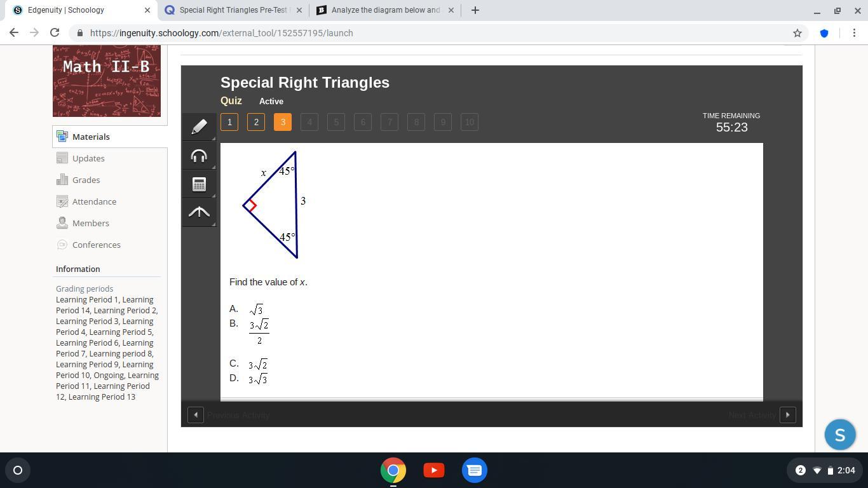The width and height of the screenshot is (868, 488).
Task: Open the Schoology support chat bubble
Action: (x=840, y=435)
